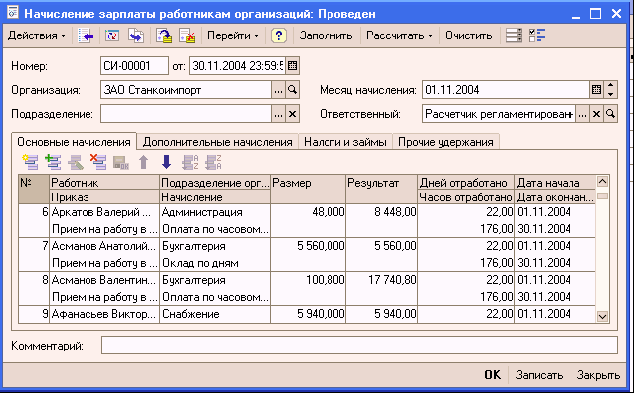Click the Закрыть button
This screenshot has width=634, height=393.
(598, 375)
